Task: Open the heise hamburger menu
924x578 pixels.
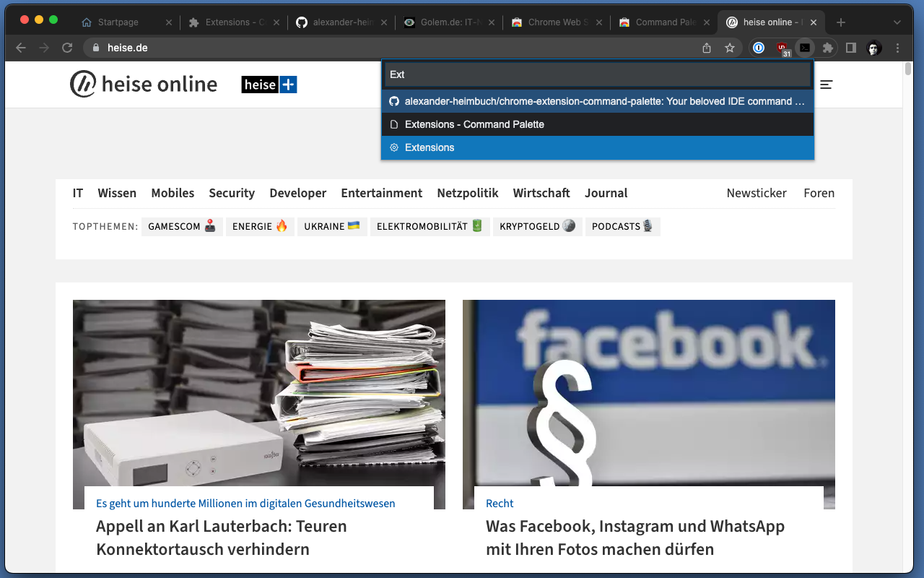Action: tap(827, 85)
